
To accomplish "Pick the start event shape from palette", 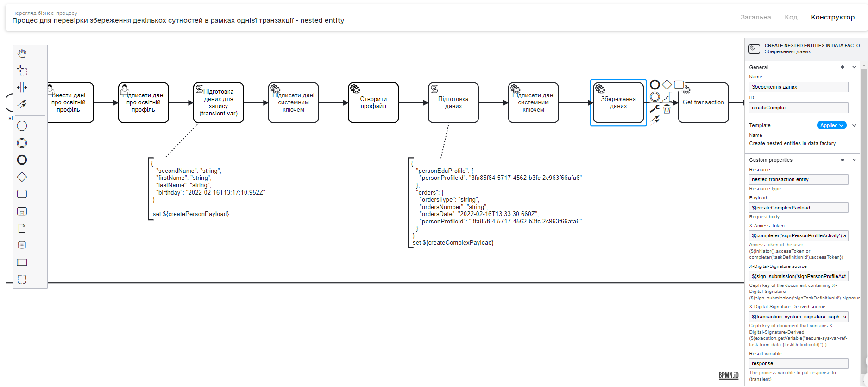I will click(x=22, y=126).
